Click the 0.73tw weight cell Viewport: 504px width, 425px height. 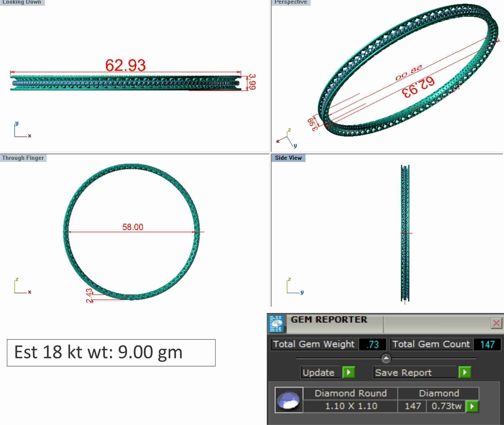click(x=446, y=406)
